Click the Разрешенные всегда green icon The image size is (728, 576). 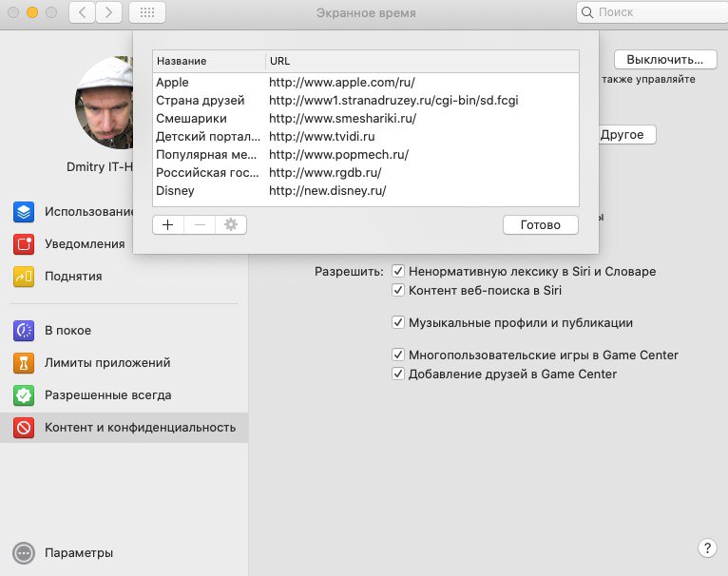point(24,395)
